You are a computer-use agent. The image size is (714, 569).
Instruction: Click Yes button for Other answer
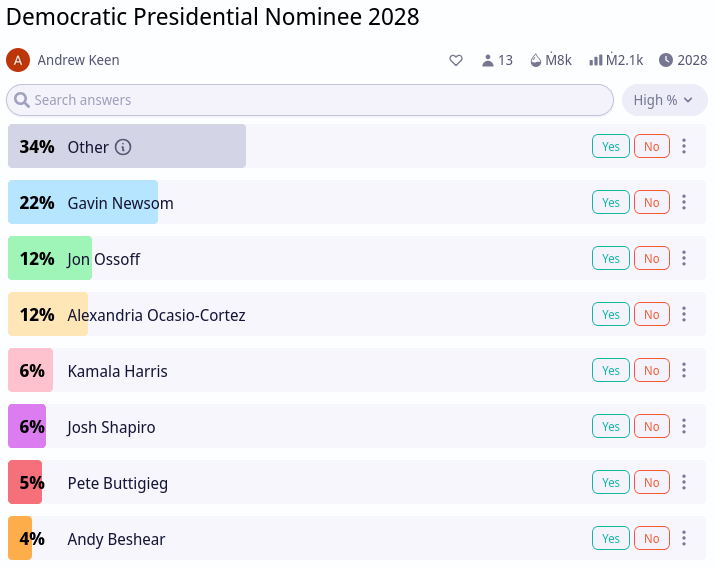click(611, 146)
